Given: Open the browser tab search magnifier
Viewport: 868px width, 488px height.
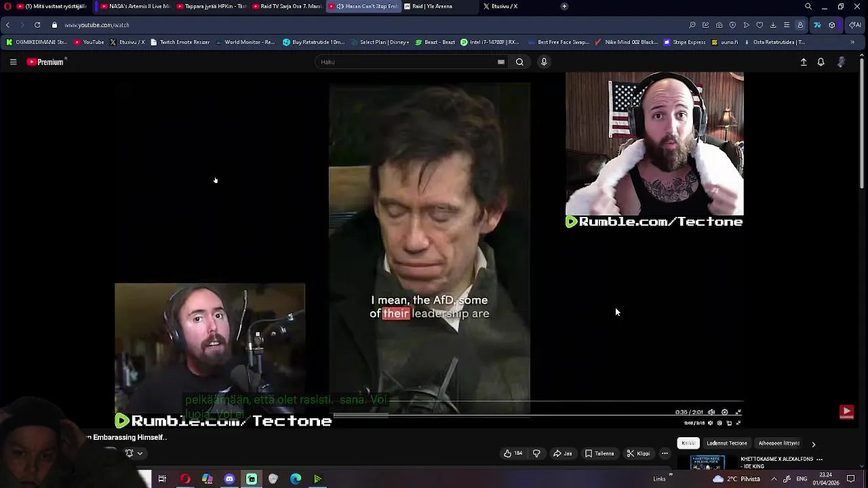Looking at the screenshot, I should 808,6.
